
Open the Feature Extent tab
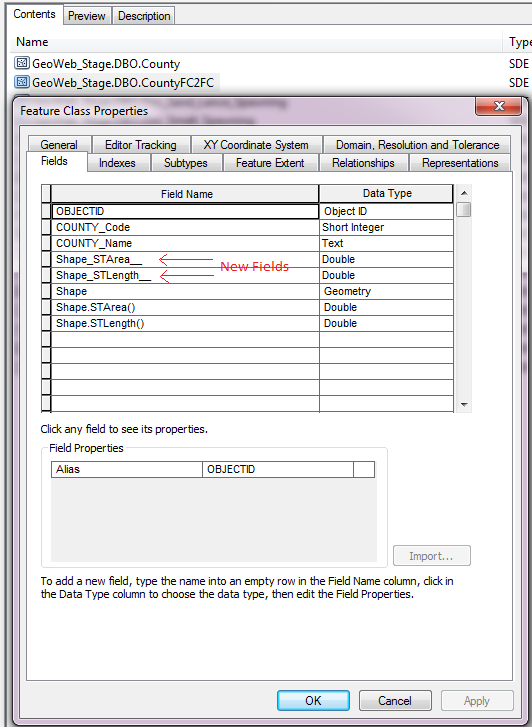[x=270, y=163]
